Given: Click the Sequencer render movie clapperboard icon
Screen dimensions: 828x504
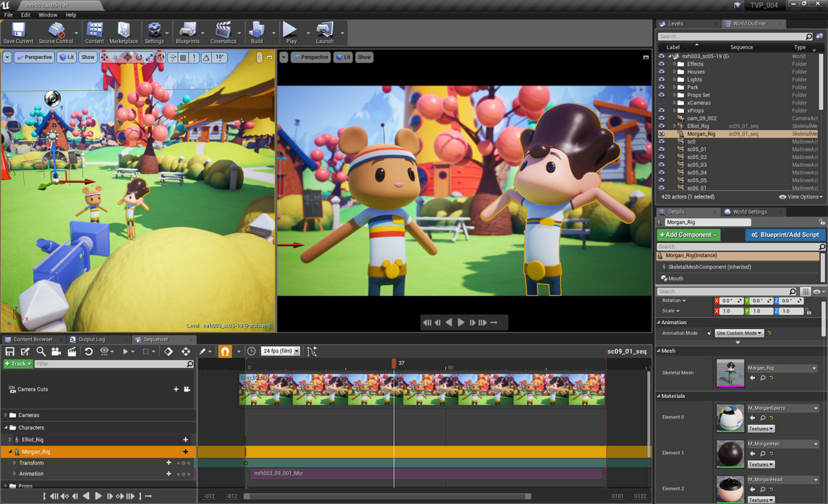Looking at the screenshot, I should coord(72,352).
